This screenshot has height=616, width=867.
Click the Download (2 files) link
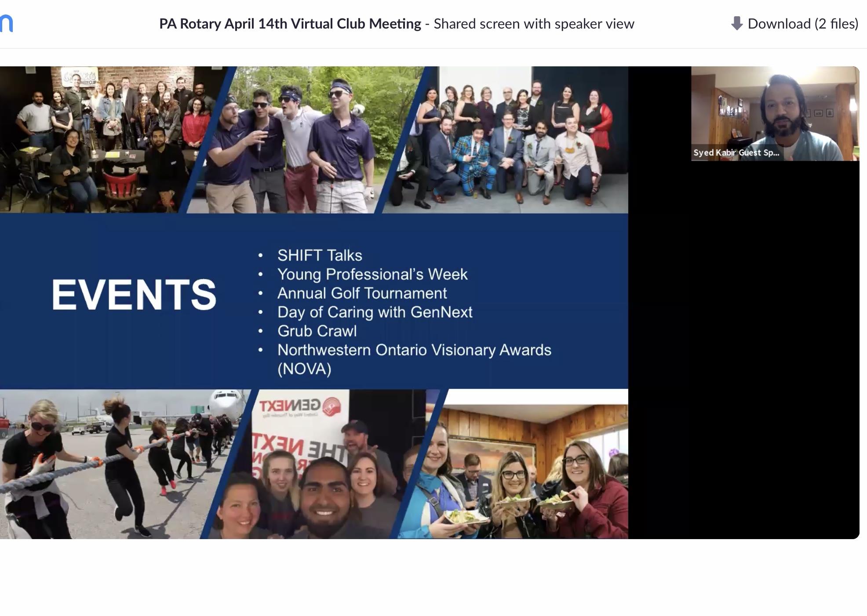pyautogui.click(x=802, y=24)
